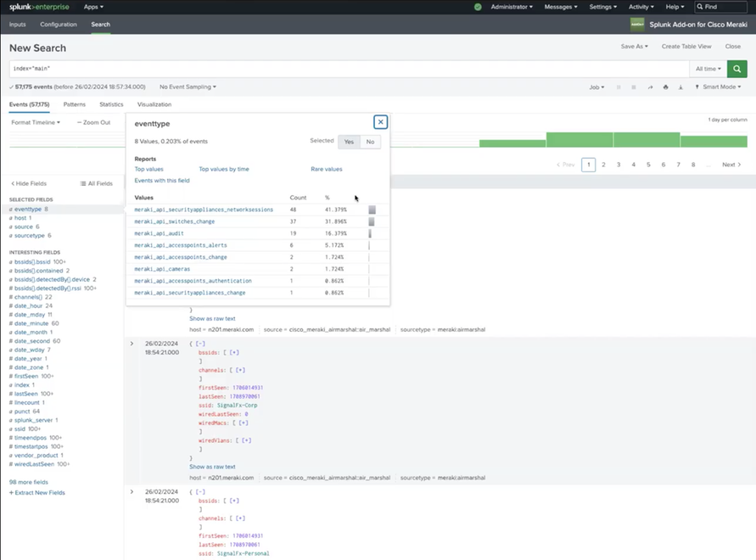Stop the search job
756x560 pixels.
coord(634,87)
